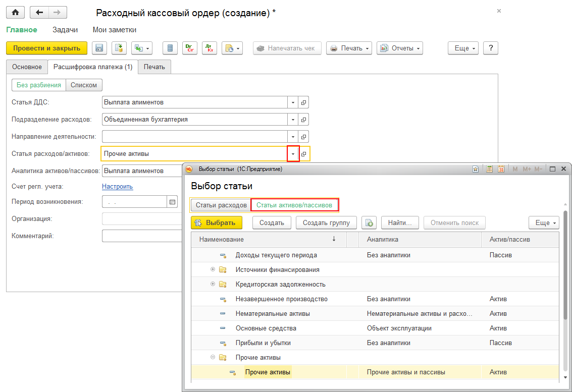Switch to the Основное tab
Image resolution: width=572 pixels, height=392 pixels.
tap(27, 67)
